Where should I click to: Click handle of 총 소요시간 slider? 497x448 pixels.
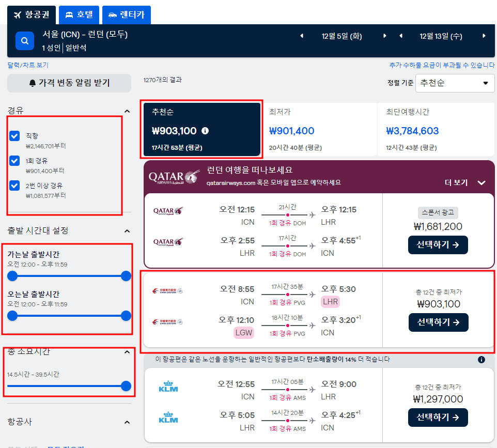126,386
